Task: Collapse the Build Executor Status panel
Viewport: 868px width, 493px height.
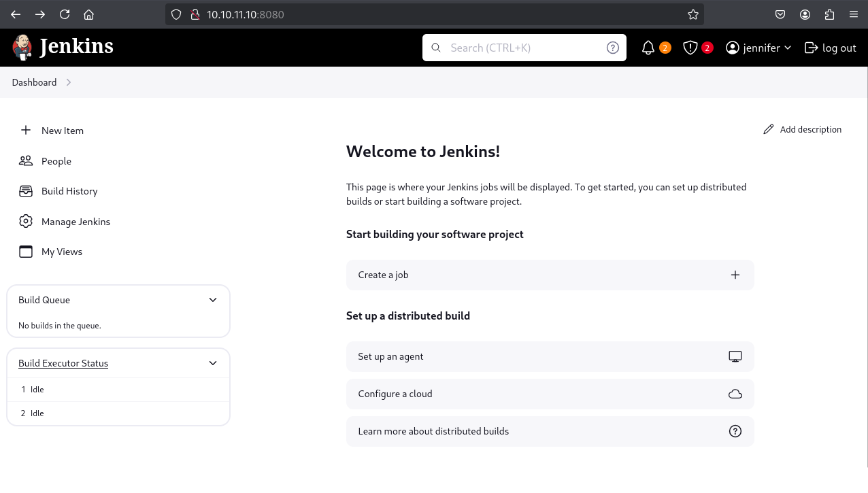Action: coord(213,363)
